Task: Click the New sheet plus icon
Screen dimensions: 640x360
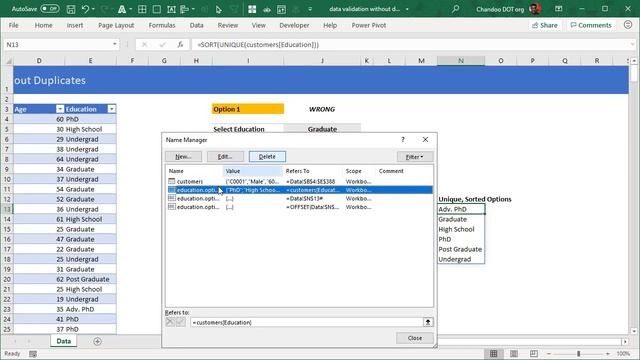Action: point(97,341)
